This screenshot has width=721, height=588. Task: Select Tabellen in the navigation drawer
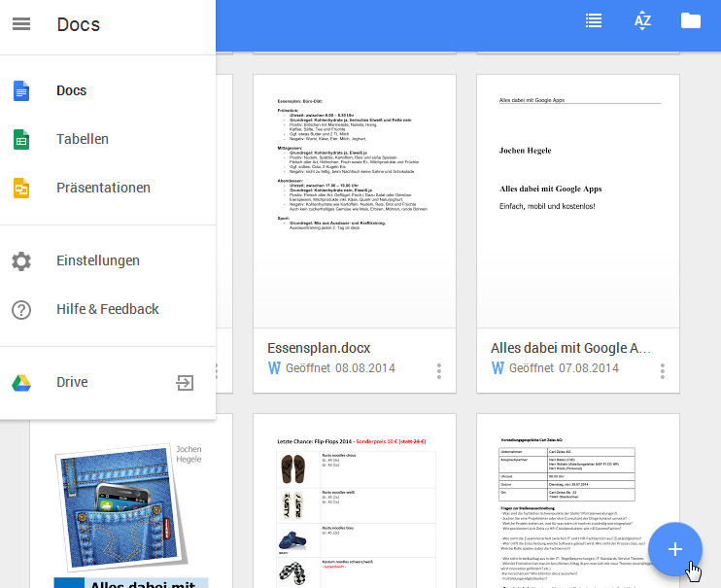tap(108, 139)
